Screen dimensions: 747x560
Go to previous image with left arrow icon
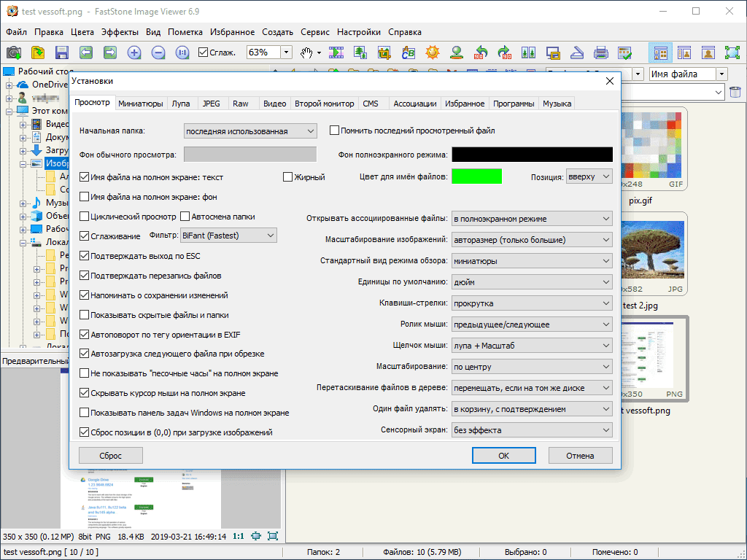86,52
